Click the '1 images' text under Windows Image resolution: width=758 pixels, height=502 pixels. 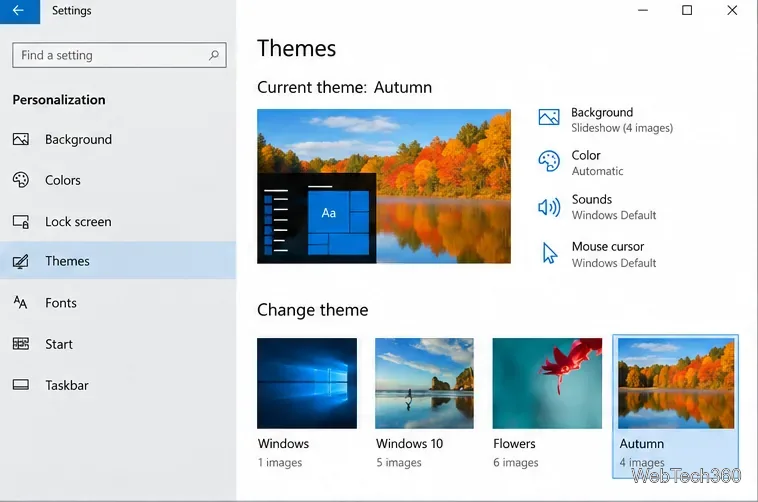pos(280,462)
